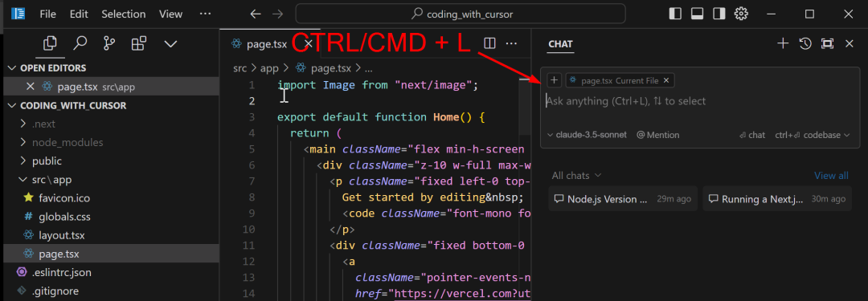This screenshot has height=301, width=868.
Task: Click line number 2 in the editor
Action: pos(252,100)
